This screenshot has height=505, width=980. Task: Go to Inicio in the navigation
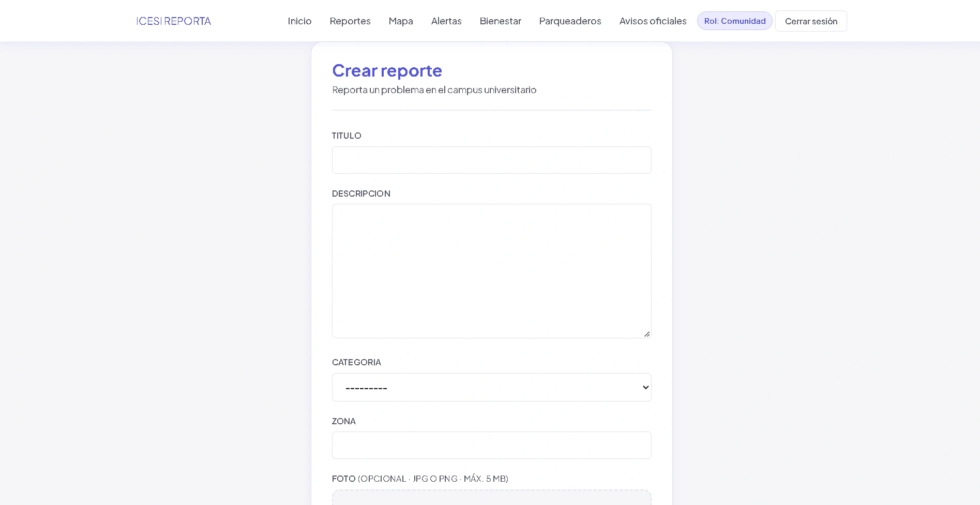pyautogui.click(x=299, y=21)
